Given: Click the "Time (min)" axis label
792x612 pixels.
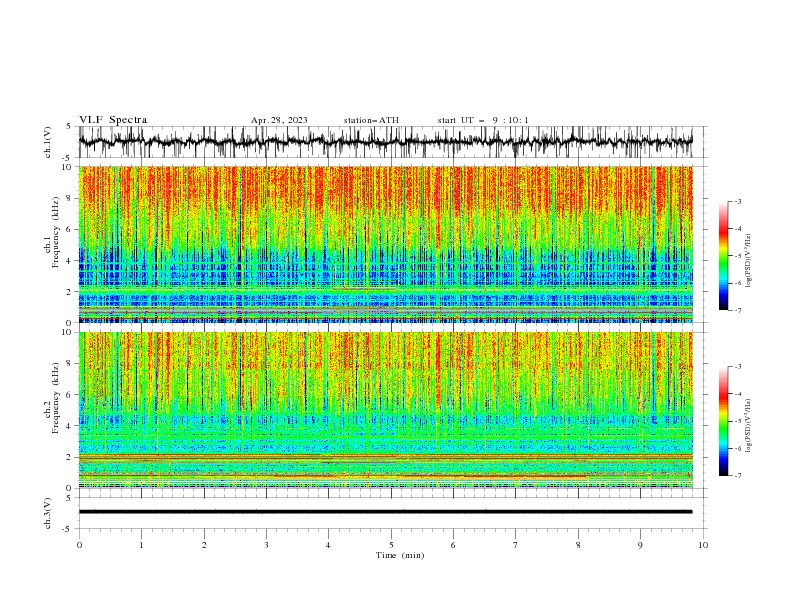Looking at the screenshot, I should coord(400,555).
